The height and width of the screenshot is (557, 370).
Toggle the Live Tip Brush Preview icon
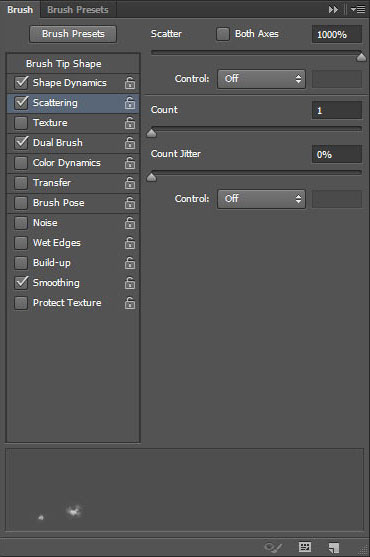tap(273, 547)
